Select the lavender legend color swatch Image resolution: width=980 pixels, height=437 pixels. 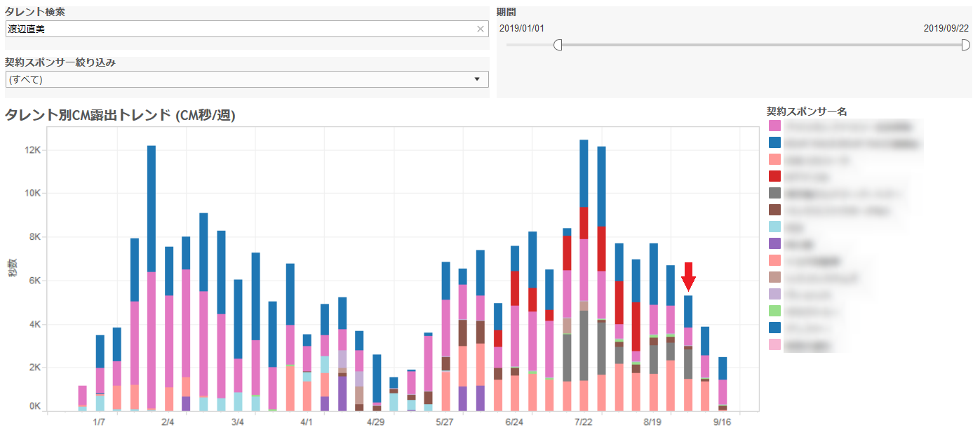click(x=774, y=294)
